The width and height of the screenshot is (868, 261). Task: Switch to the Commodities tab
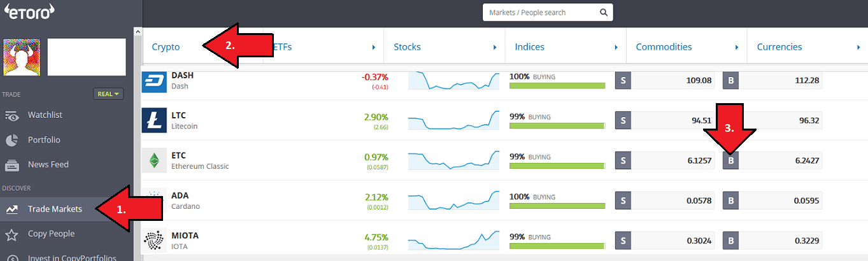[664, 47]
